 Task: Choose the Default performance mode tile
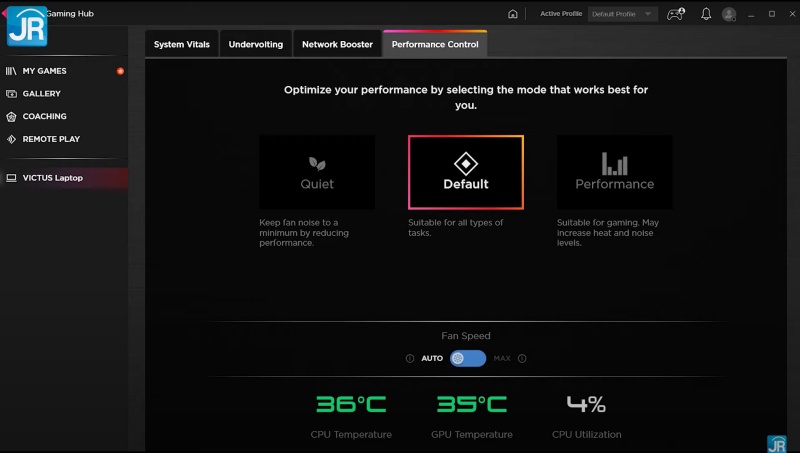point(466,172)
